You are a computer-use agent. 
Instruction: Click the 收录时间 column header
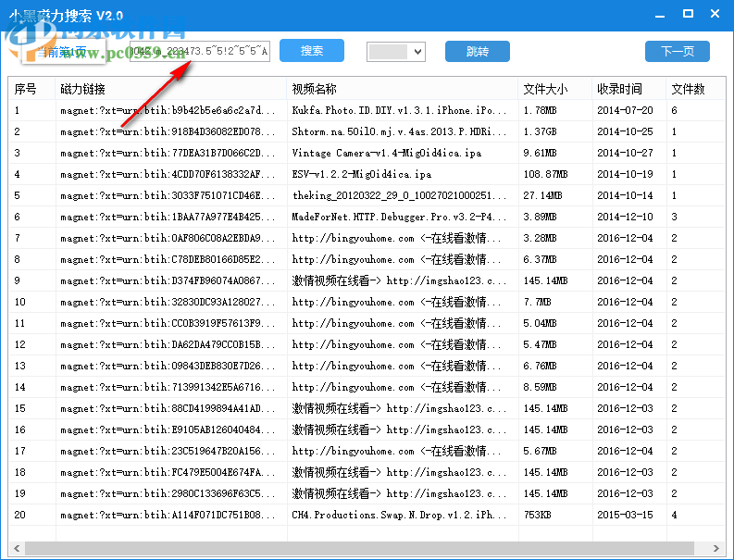tap(628, 89)
